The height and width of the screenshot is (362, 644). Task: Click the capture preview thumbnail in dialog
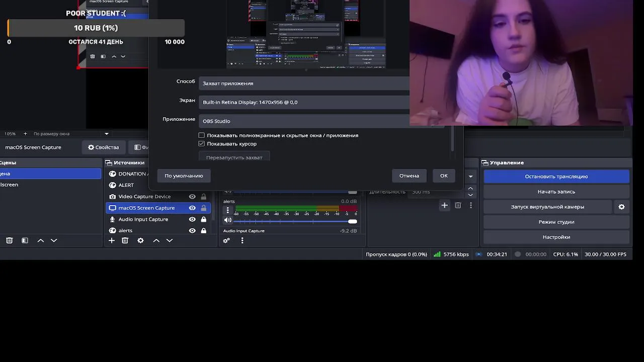[x=306, y=34]
